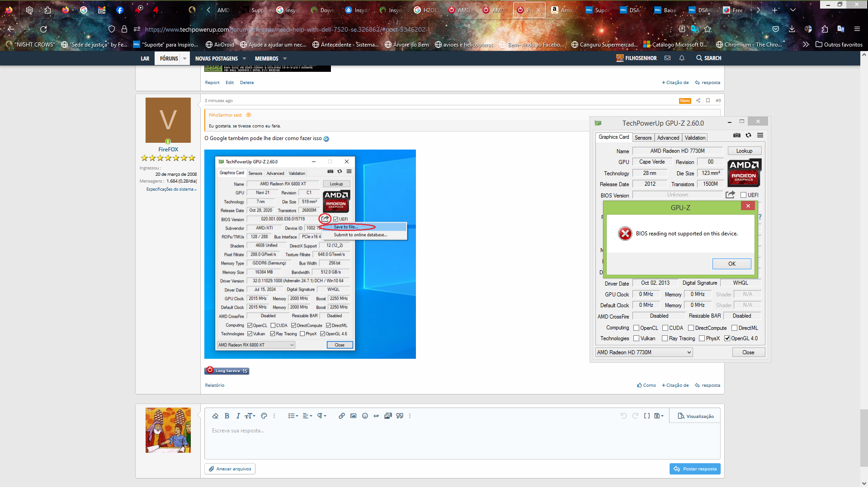Open the AMD Radeon HD 7730M GPU selector

(x=644, y=352)
